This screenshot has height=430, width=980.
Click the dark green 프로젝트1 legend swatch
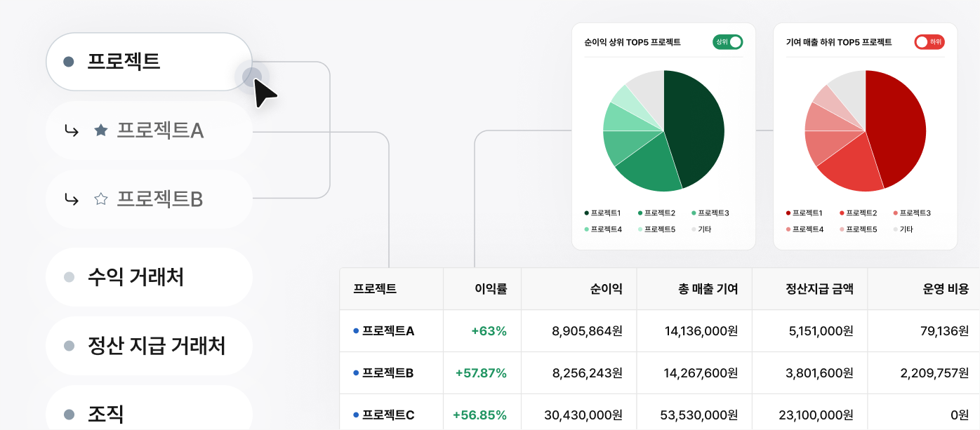point(587,213)
